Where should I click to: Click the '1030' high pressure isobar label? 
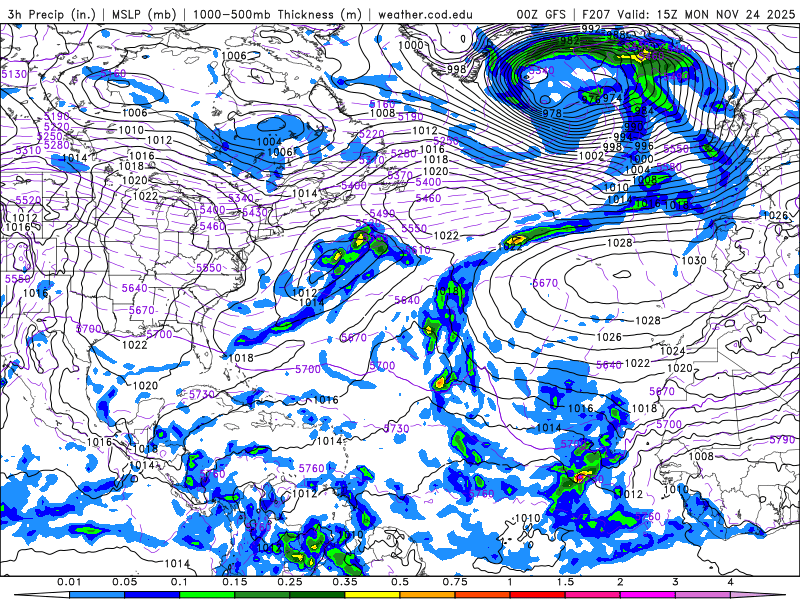point(694,261)
